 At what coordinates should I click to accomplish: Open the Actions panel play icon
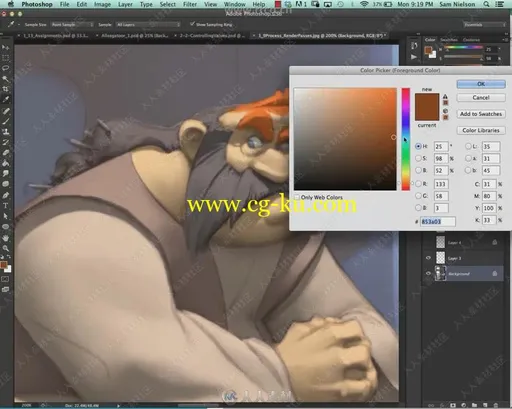(x=414, y=57)
